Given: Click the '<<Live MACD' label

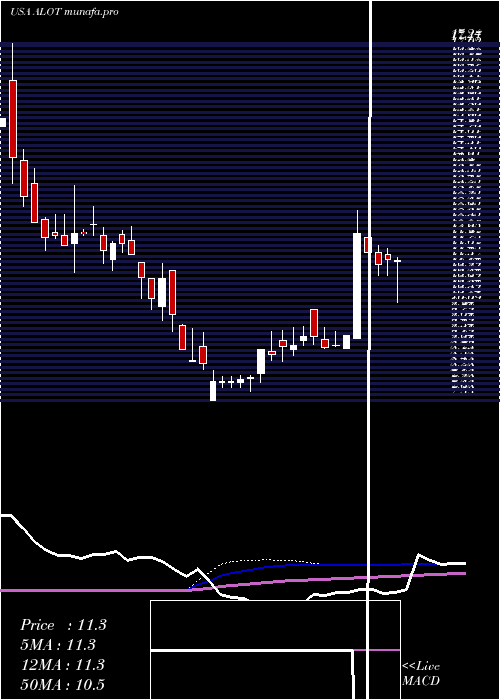Looking at the screenshot, I should coord(421,673).
